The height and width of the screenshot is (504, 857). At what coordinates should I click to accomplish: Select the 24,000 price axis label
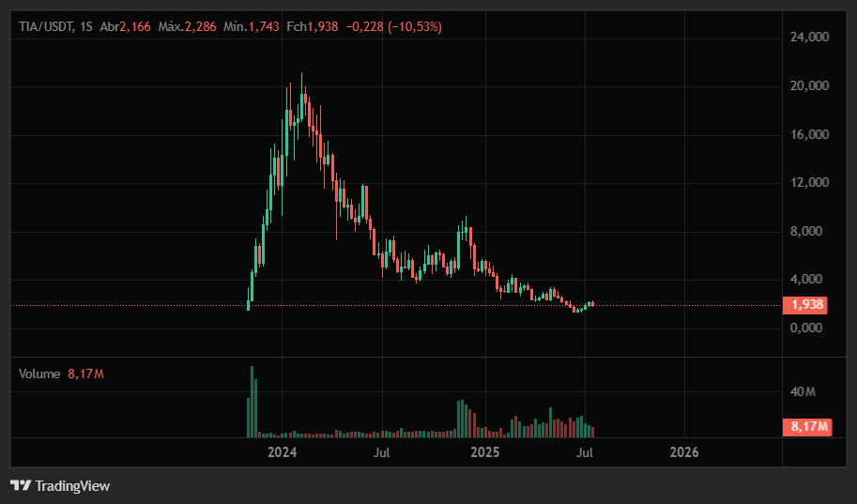(x=809, y=38)
